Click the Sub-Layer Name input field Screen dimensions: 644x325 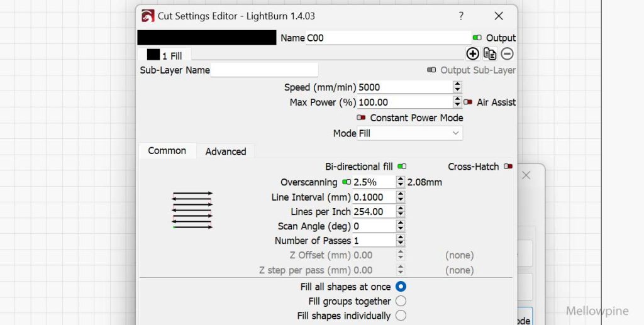(x=265, y=70)
